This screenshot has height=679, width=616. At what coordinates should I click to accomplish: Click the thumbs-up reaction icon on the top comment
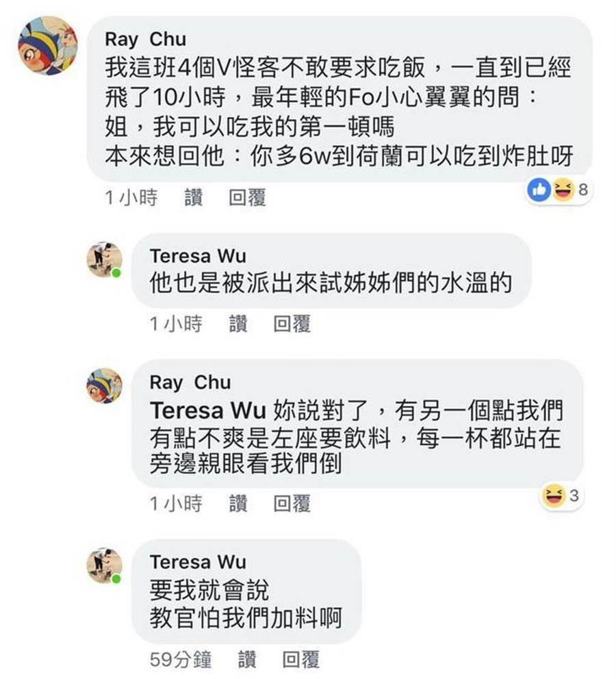(539, 190)
